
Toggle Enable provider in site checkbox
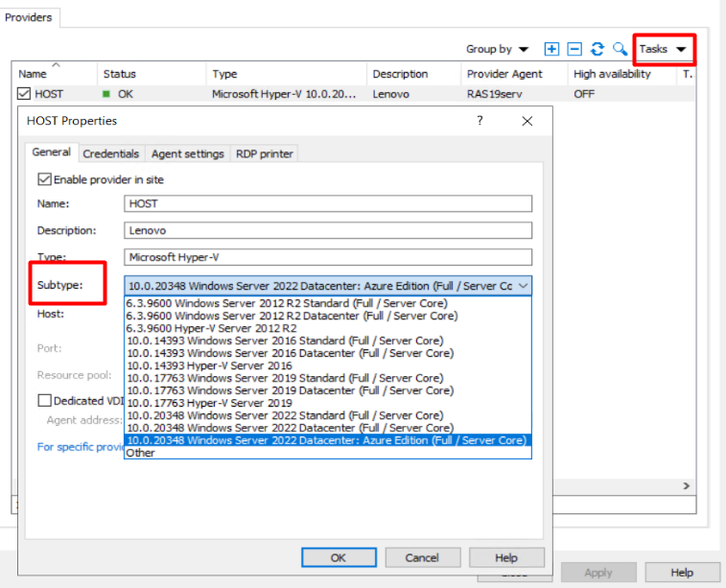pyautogui.click(x=44, y=179)
